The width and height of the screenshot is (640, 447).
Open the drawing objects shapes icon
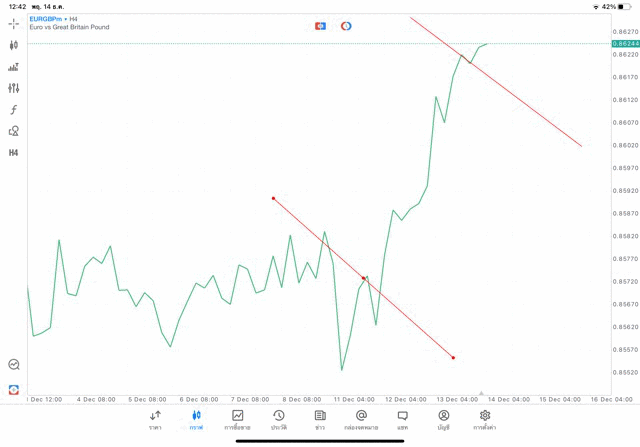(x=14, y=131)
